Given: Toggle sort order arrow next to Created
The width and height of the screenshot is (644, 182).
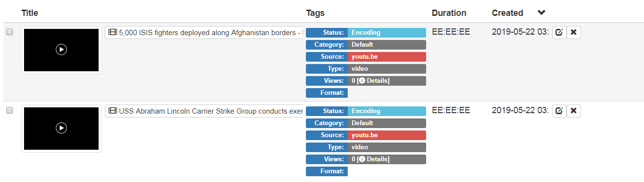Looking at the screenshot, I should (x=542, y=13).
